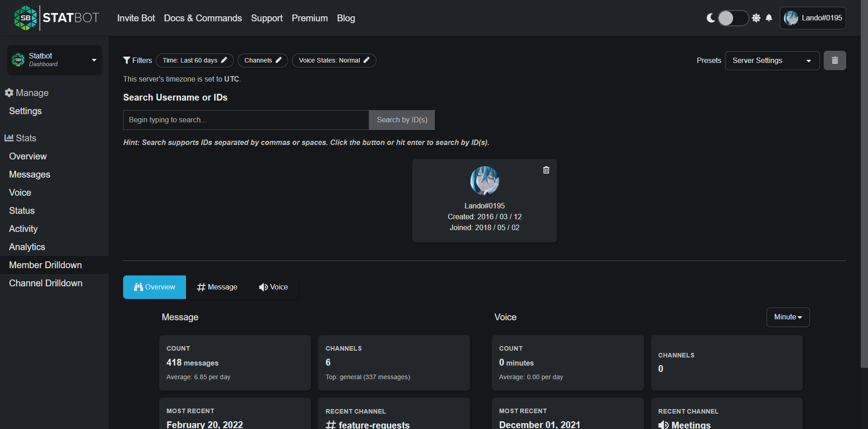This screenshot has width=868, height=429.
Task: Open the Status stats page
Action: click(22, 211)
